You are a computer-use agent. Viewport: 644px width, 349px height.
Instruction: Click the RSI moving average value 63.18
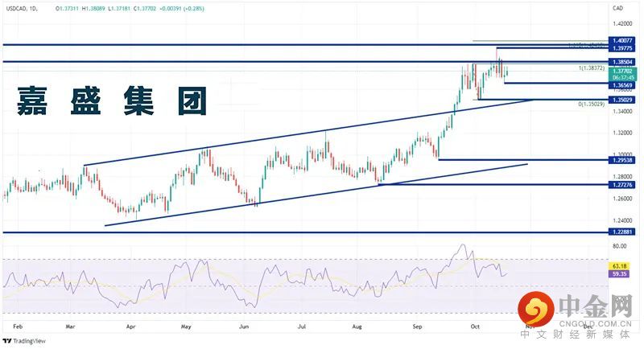(x=619, y=266)
